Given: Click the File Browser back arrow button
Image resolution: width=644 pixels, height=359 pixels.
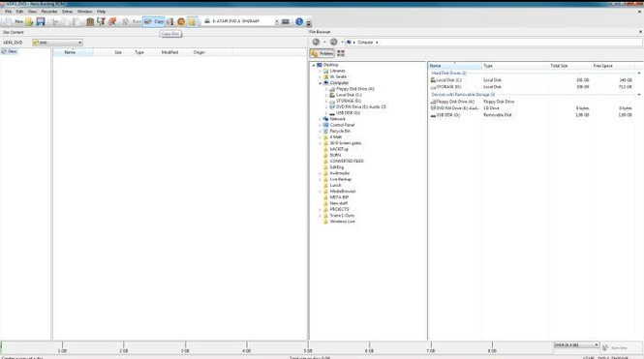Looking at the screenshot, I should coord(316,42).
